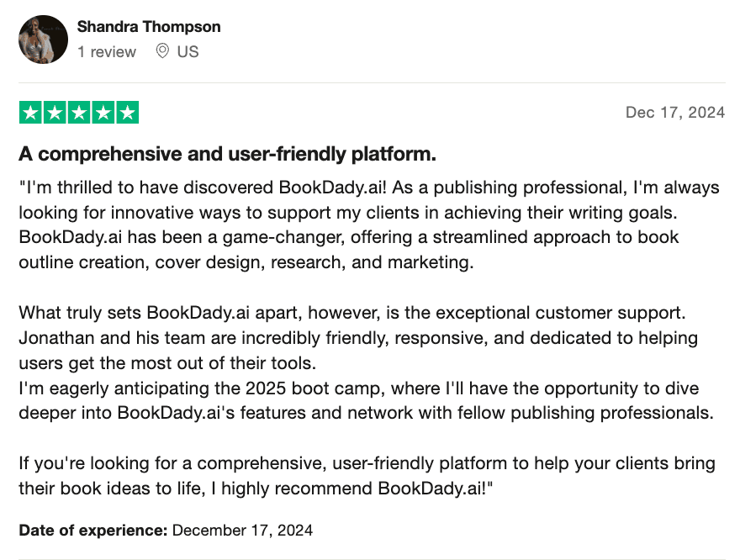Click the bold "Date of experience:" label
This screenshot has width=740, height=560.
click(x=93, y=530)
